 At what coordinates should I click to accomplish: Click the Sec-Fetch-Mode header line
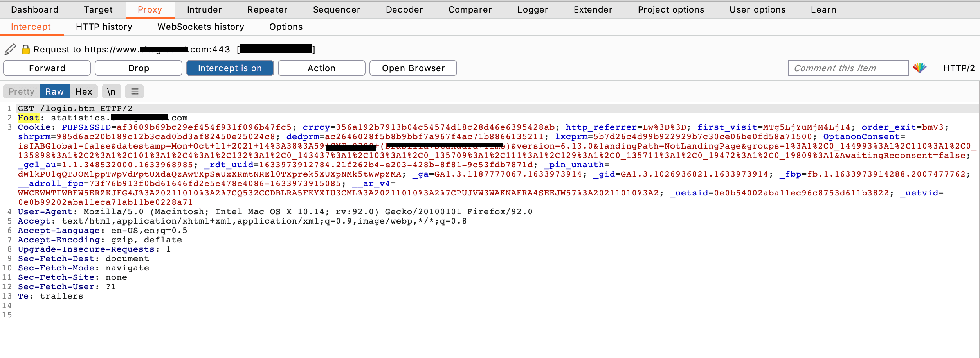[x=83, y=268]
